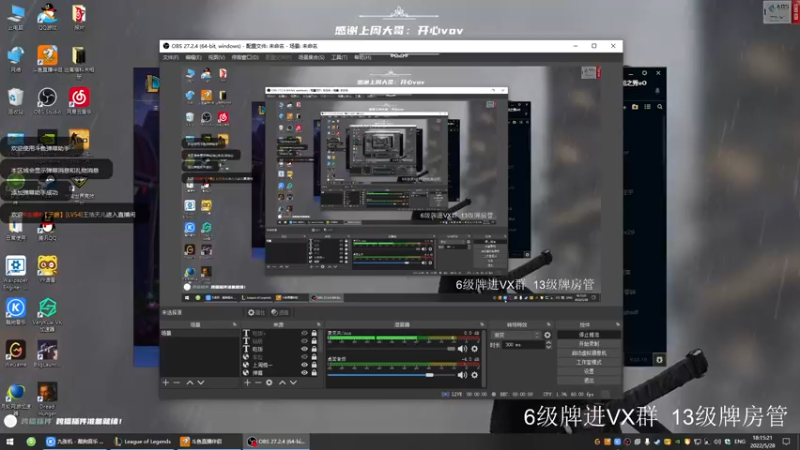Open the Windows Start button
Image resolution: width=800 pixels, height=450 pixels.
click(x=10, y=441)
